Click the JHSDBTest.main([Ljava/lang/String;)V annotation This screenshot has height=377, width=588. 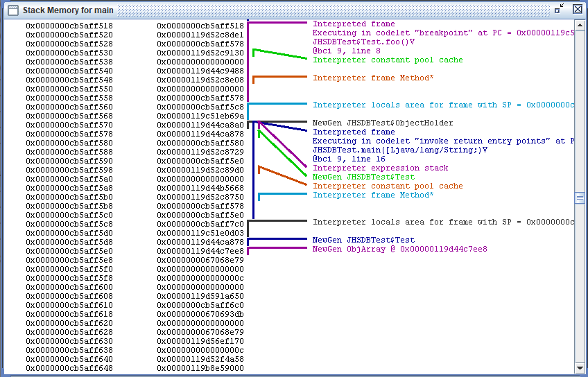point(399,150)
